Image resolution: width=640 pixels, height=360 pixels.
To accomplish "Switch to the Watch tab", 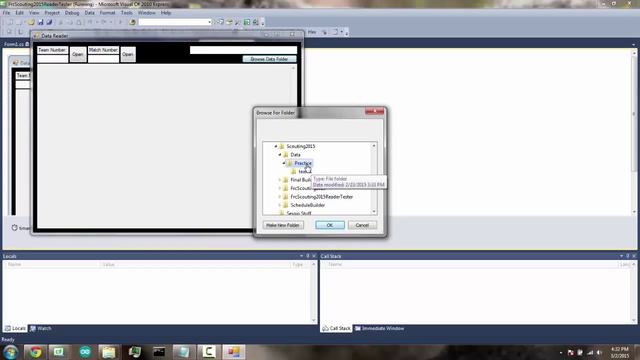I will coord(41,328).
